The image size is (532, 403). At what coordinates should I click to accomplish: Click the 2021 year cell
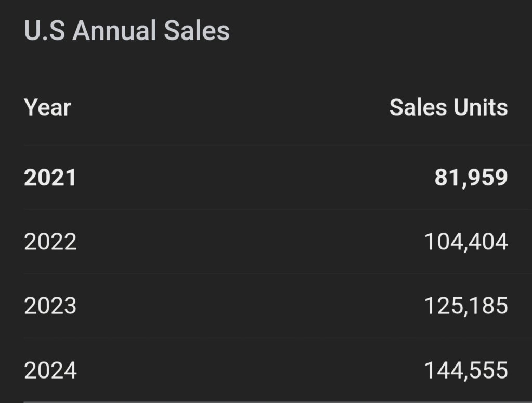(x=50, y=178)
